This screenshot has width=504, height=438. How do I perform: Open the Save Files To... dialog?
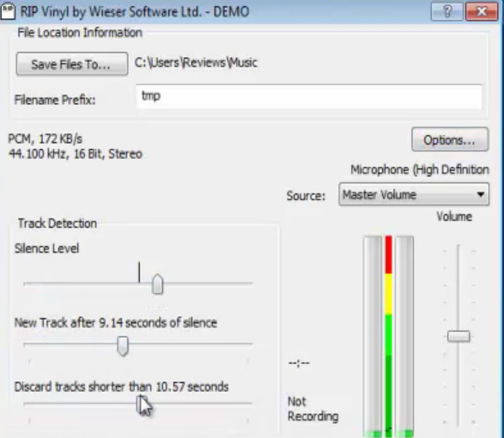[x=72, y=64]
